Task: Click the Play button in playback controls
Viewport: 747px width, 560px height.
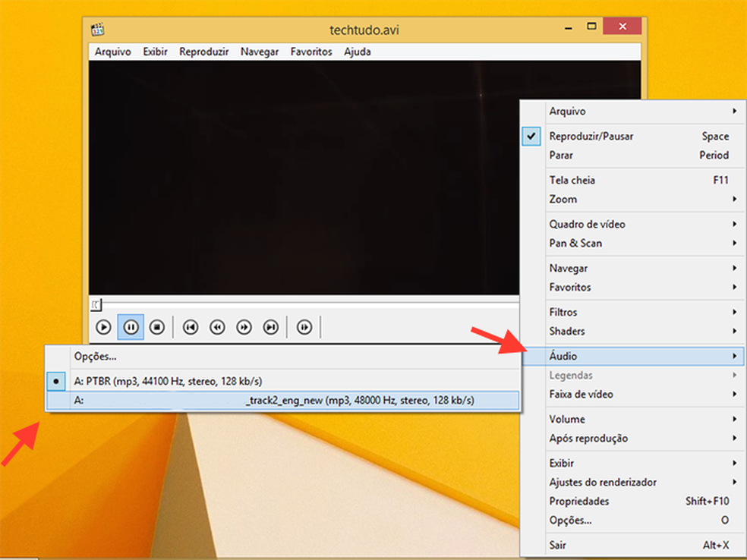Action: click(x=103, y=327)
